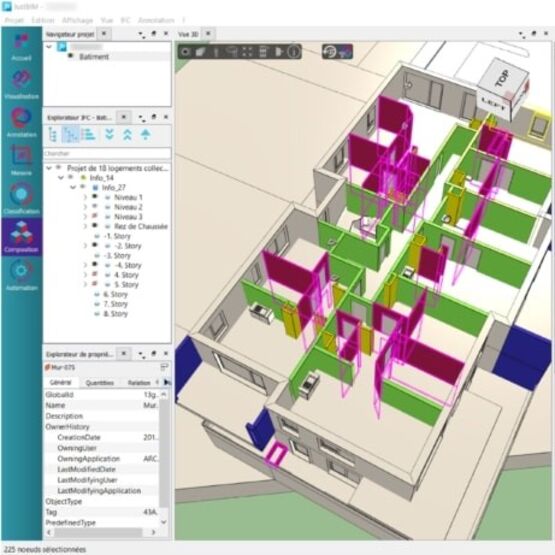Open the Vue menu
Viewport: 555px width, 555px height.
[x=107, y=20]
